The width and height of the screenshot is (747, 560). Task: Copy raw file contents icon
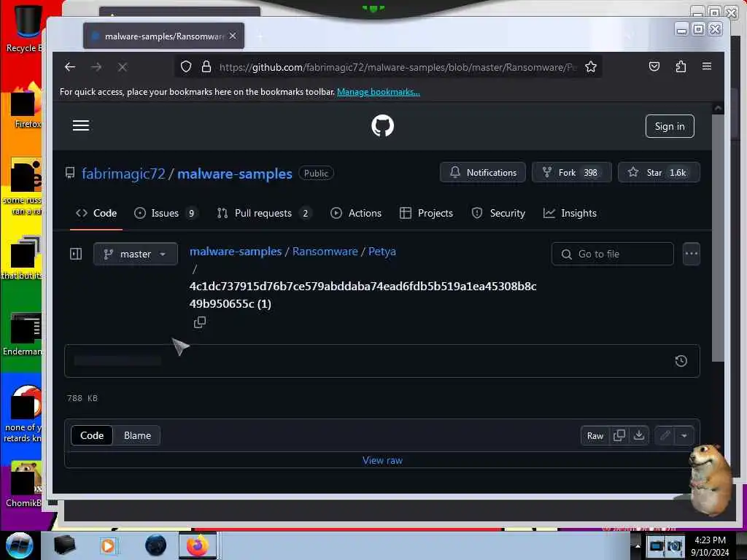pos(619,435)
